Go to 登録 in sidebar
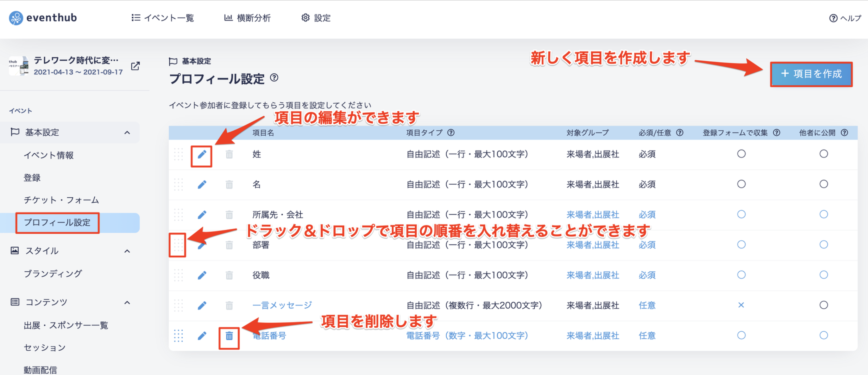This screenshot has height=375, width=868. pyautogui.click(x=32, y=178)
